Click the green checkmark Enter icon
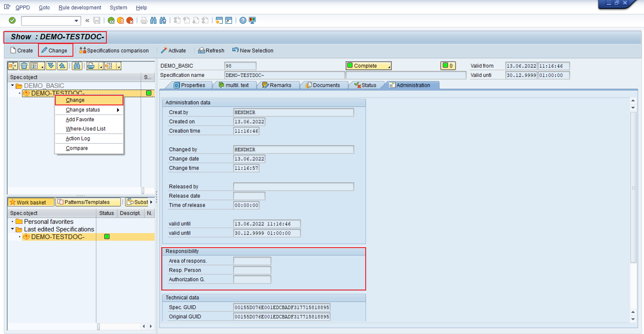Image resolution: width=644 pixels, height=334 pixels. 12,21
